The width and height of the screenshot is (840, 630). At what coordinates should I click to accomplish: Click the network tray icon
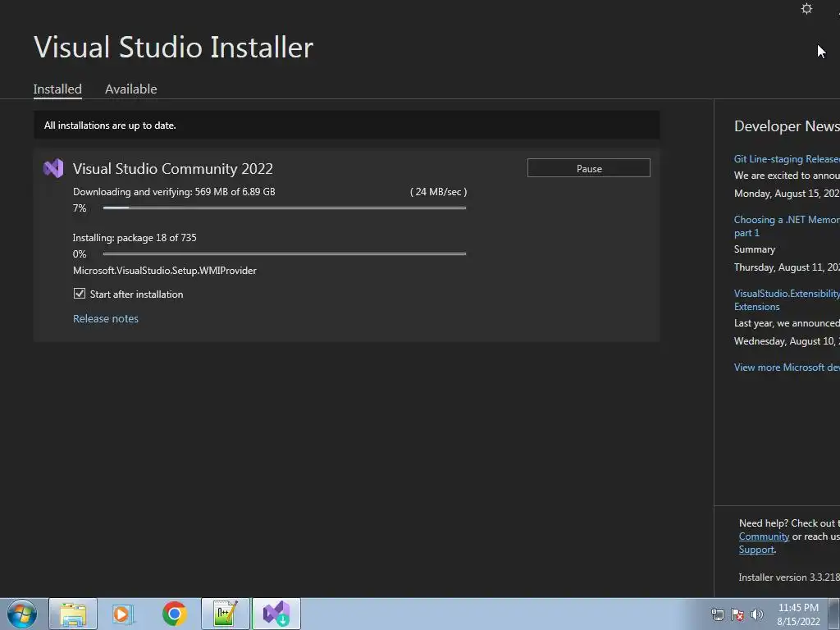click(x=717, y=614)
